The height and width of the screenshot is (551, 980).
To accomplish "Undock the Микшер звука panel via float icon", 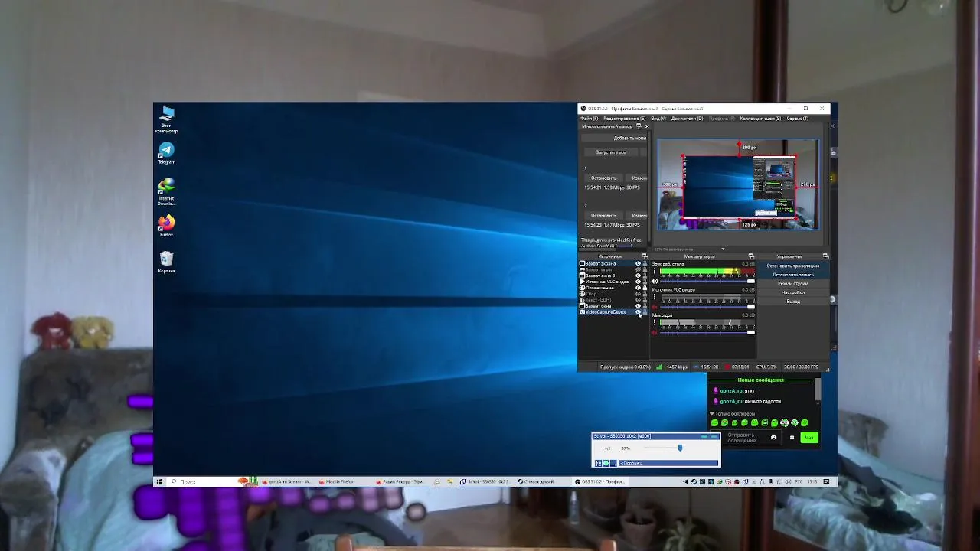I will point(751,256).
